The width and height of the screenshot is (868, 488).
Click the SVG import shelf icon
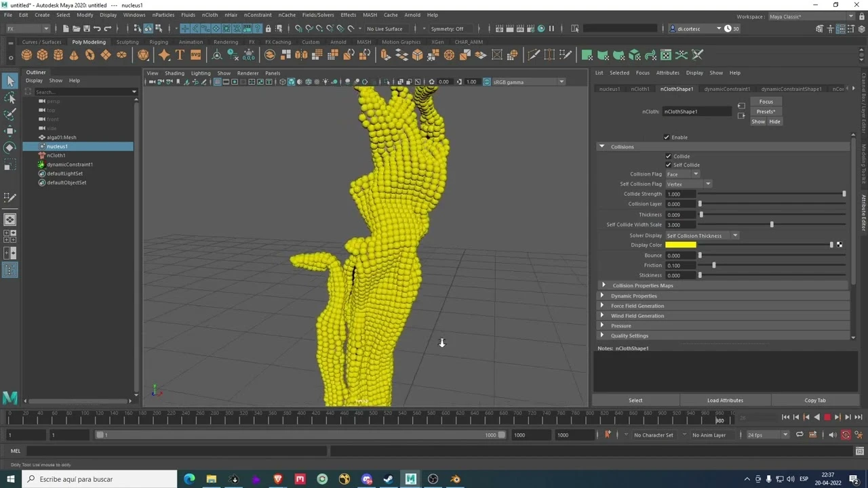pyautogui.click(x=195, y=55)
